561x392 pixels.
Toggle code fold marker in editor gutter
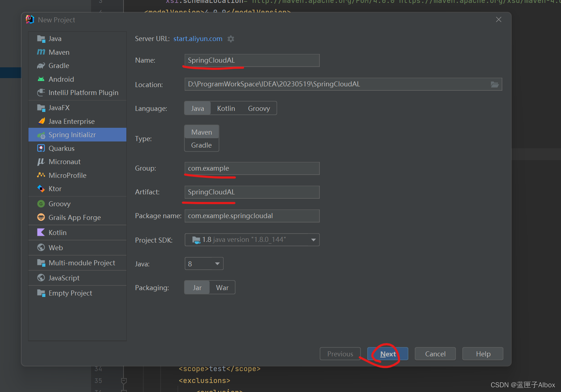pyautogui.click(x=124, y=381)
